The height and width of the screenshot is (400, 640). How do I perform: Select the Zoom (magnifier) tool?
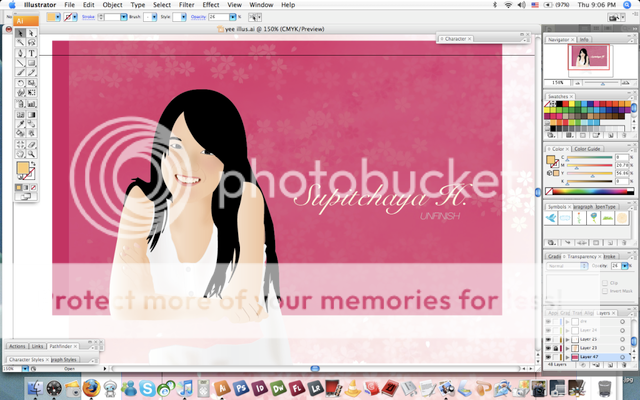coord(31,154)
